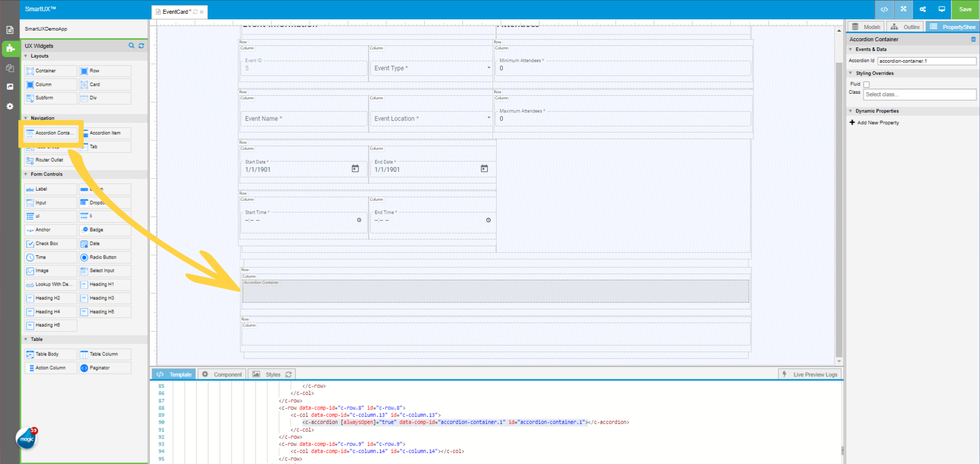Refresh the UX Widgets list
This screenshot has width=980, height=464.
click(x=141, y=45)
